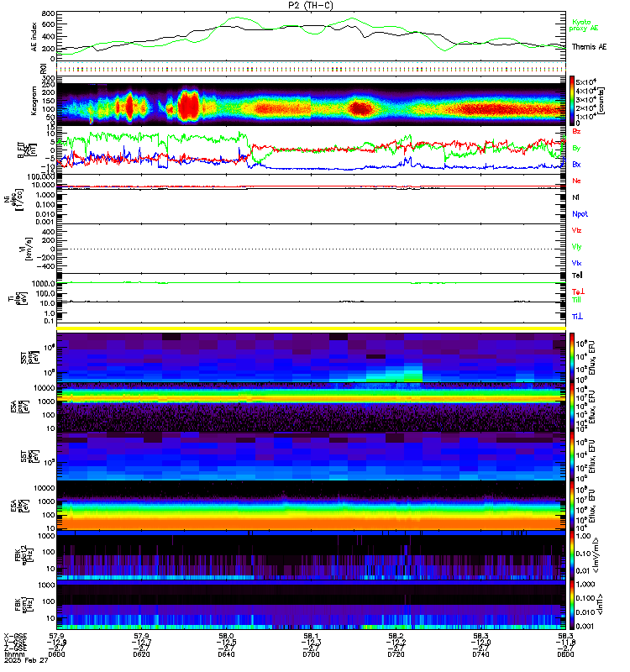This screenshot has width=630, height=672.
Task: Click the FBK scm1 <|nT|> color bar
Action: coord(572,605)
